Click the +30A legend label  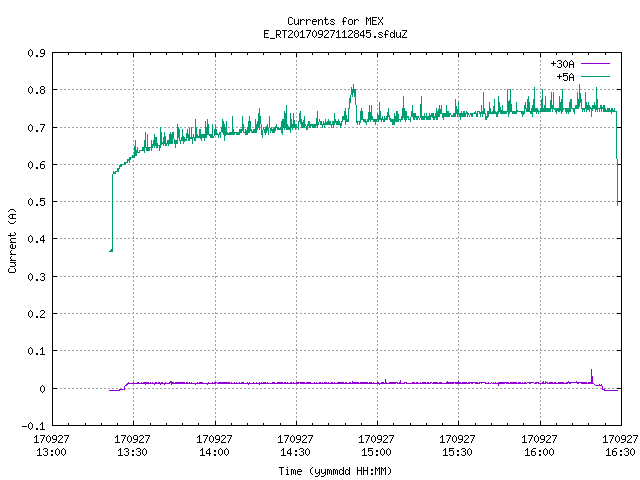pyautogui.click(x=562, y=64)
